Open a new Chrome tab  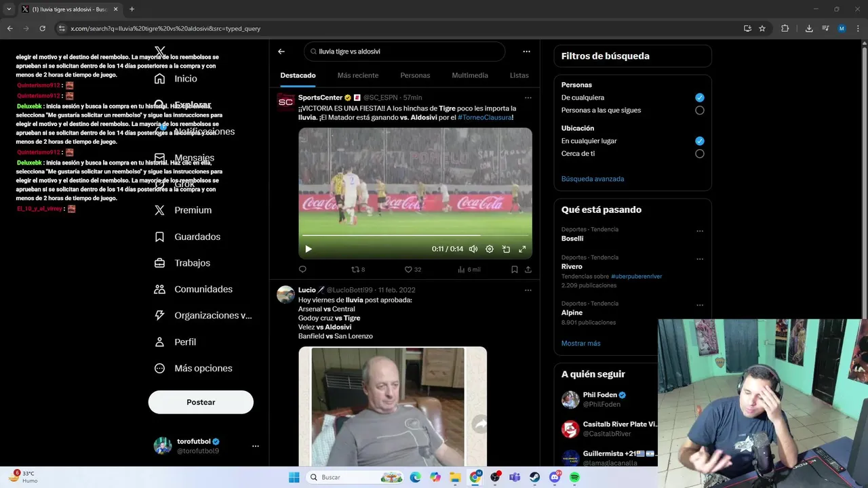(x=132, y=9)
